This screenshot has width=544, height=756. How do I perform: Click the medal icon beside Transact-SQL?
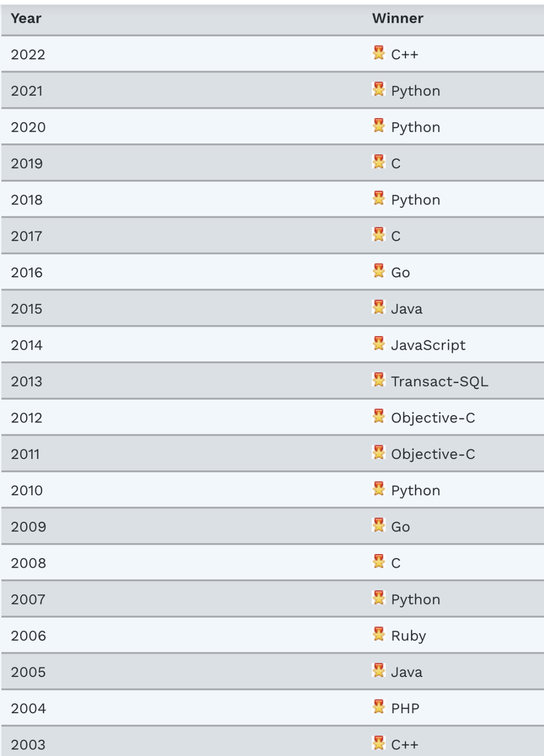coord(379,380)
